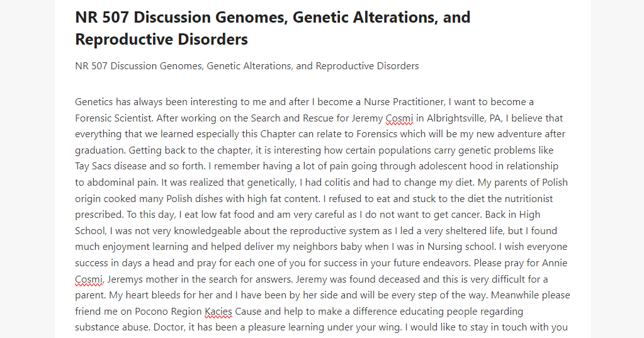Click the bold page heading about Genomes

click(273, 28)
